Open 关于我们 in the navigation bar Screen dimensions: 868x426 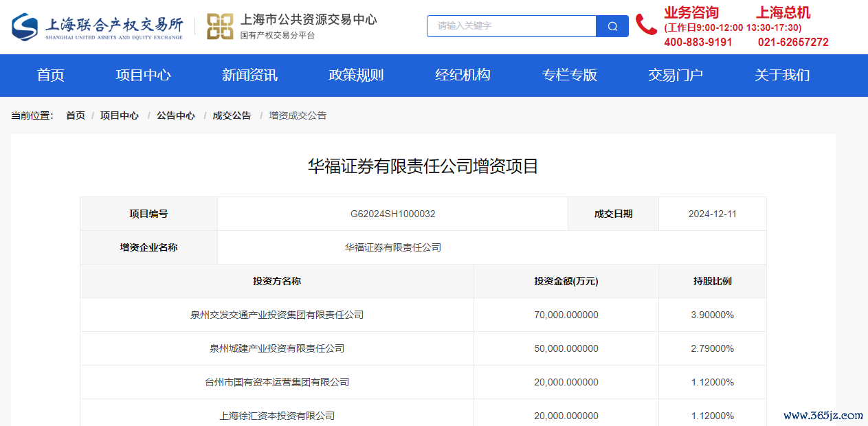point(782,75)
